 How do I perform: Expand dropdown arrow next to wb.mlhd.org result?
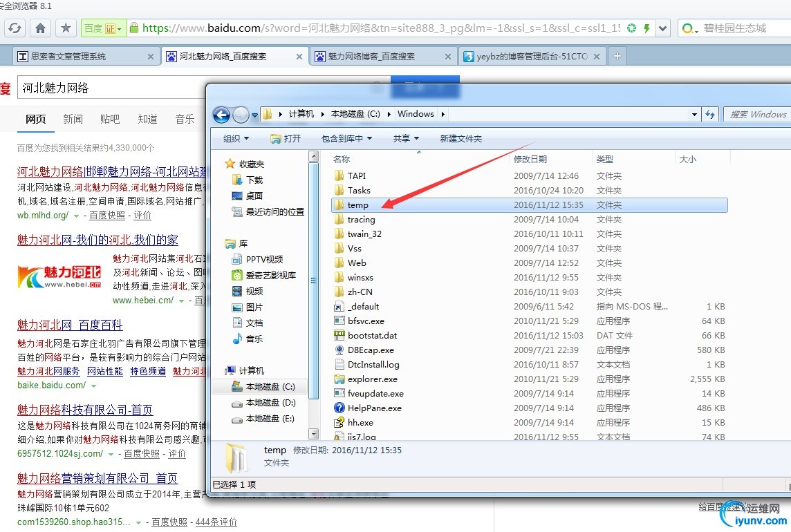(76, 216)
